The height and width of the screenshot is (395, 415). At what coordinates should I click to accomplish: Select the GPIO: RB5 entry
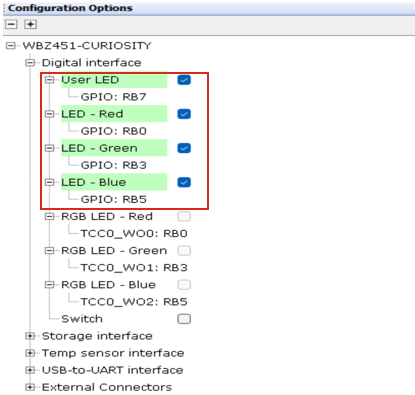pos(113,199)
